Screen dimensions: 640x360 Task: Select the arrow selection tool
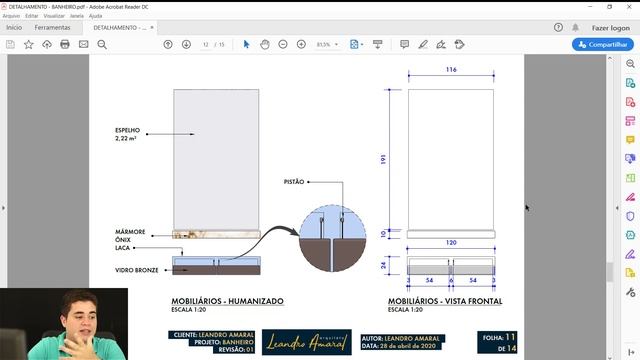246,44
